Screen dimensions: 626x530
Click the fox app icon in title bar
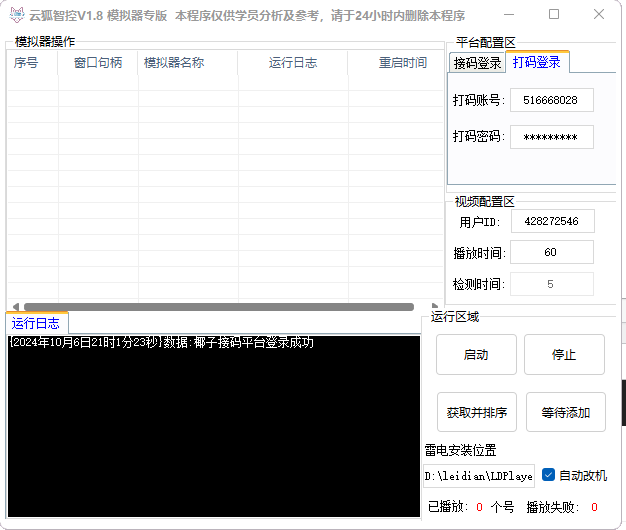[16, 15]
